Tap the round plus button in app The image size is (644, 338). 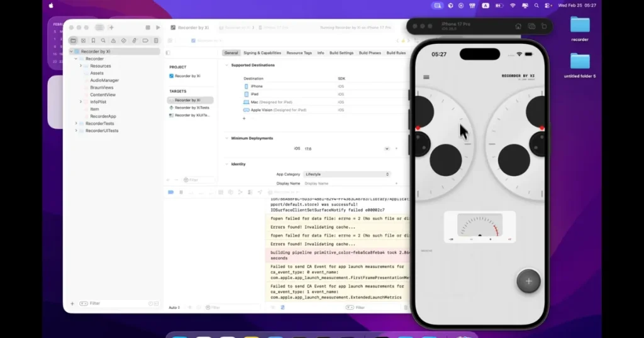tap(528, 281)
